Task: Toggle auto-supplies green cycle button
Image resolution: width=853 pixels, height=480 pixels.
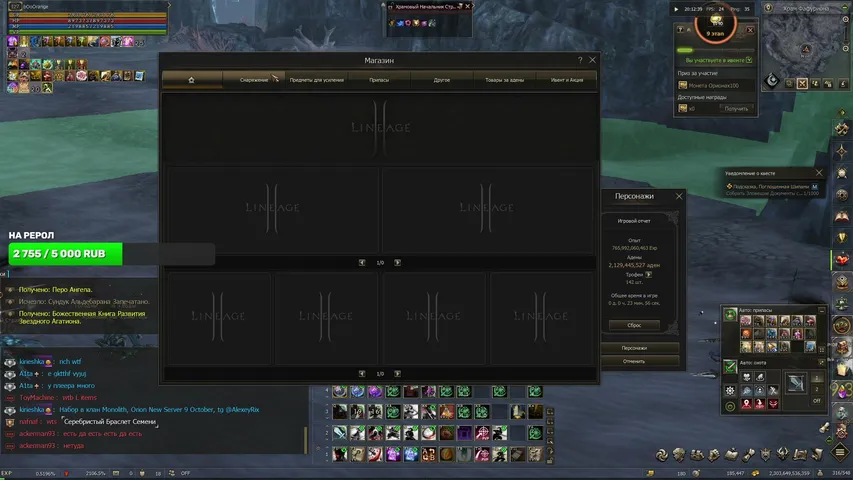Action: pos(730,315)
